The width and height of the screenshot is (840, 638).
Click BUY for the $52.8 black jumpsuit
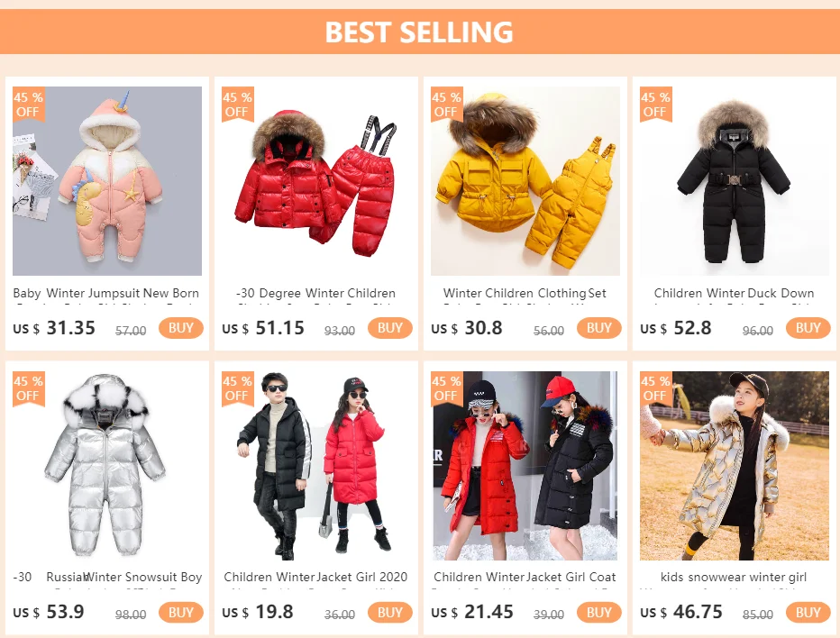(808, 328)
